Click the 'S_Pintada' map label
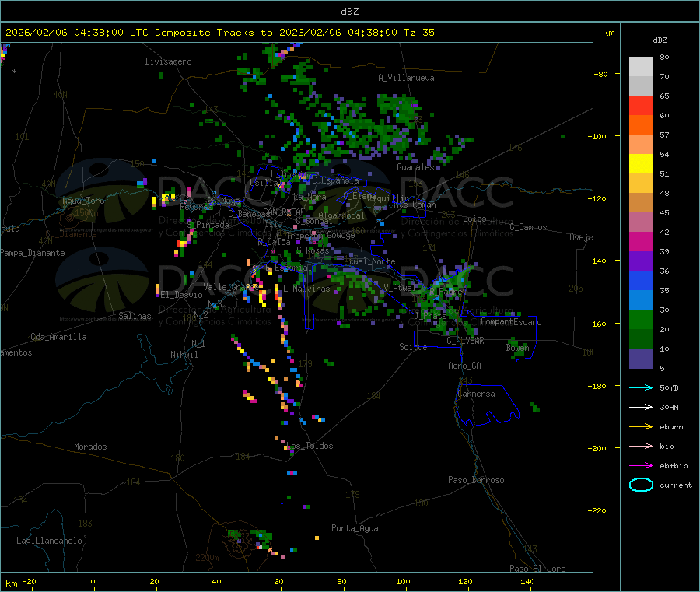Screen dimensions: 700x592 click(208, 225)
